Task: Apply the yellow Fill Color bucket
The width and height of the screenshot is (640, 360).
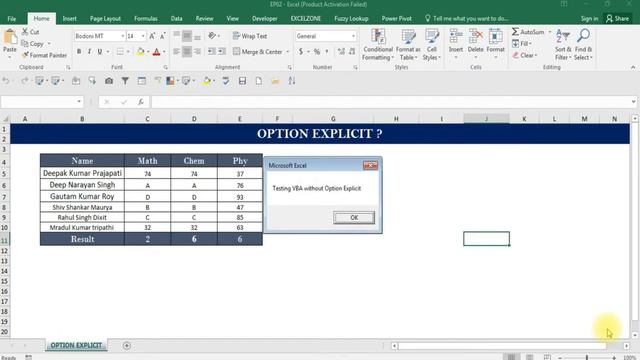Action: pyautogui.click(x=140, y=52)
